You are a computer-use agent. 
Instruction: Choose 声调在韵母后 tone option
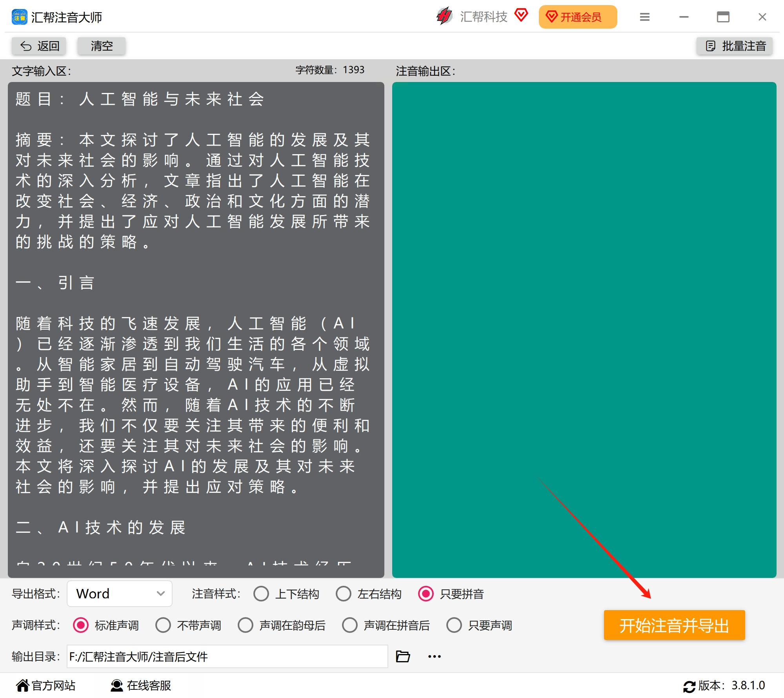tap(246, 625)
